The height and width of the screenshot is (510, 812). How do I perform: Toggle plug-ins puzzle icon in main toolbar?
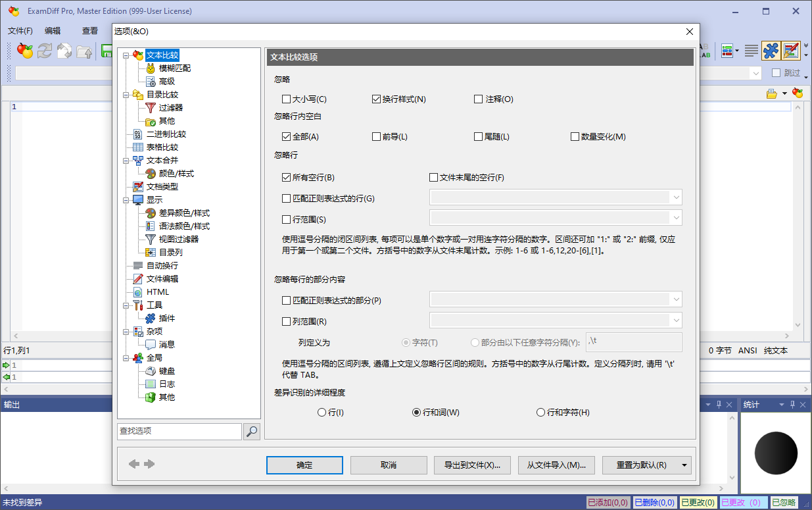click(771, 51)
